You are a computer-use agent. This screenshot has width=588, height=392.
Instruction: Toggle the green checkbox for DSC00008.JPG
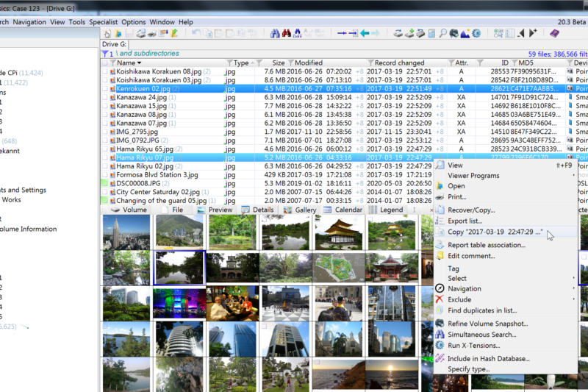[x=104, y=183]
